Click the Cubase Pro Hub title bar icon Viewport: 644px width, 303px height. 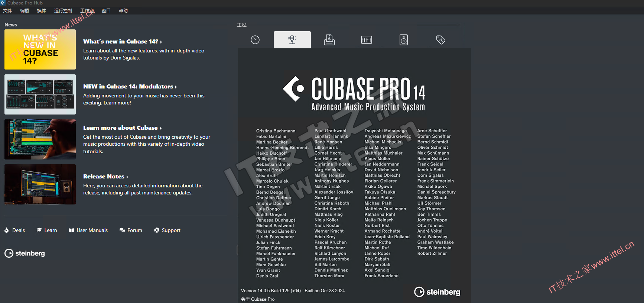click(x=3, y=3)
